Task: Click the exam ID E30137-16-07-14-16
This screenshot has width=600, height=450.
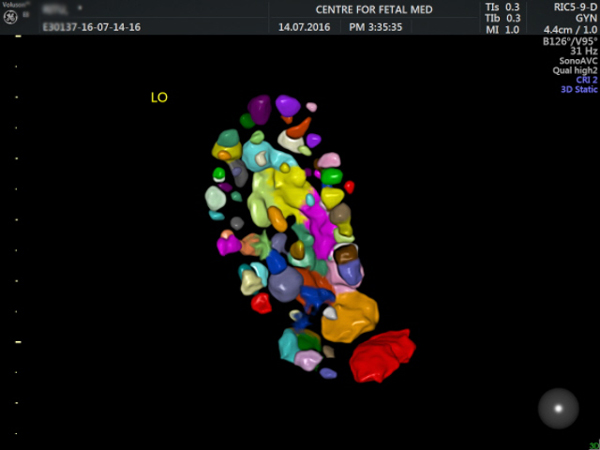Action: pyautogui.click(x=91, y=27)
